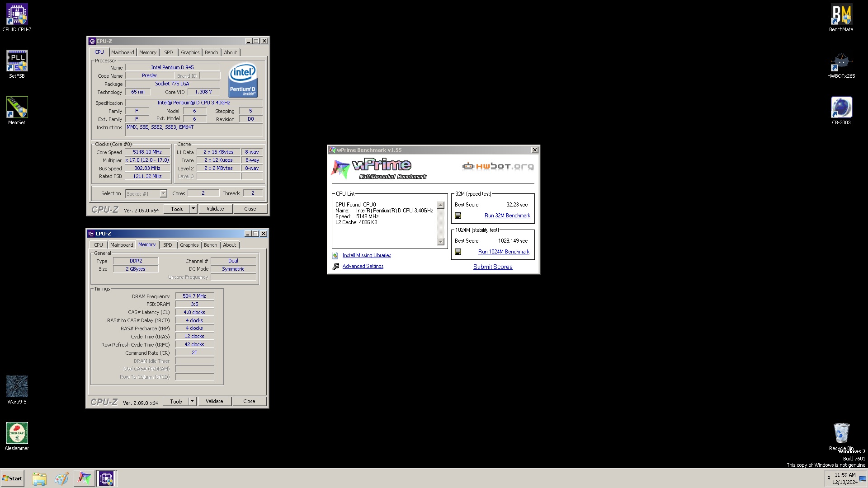
Task: Open SPD tab in upper CPU-Z
Action: tap(169, 52)
